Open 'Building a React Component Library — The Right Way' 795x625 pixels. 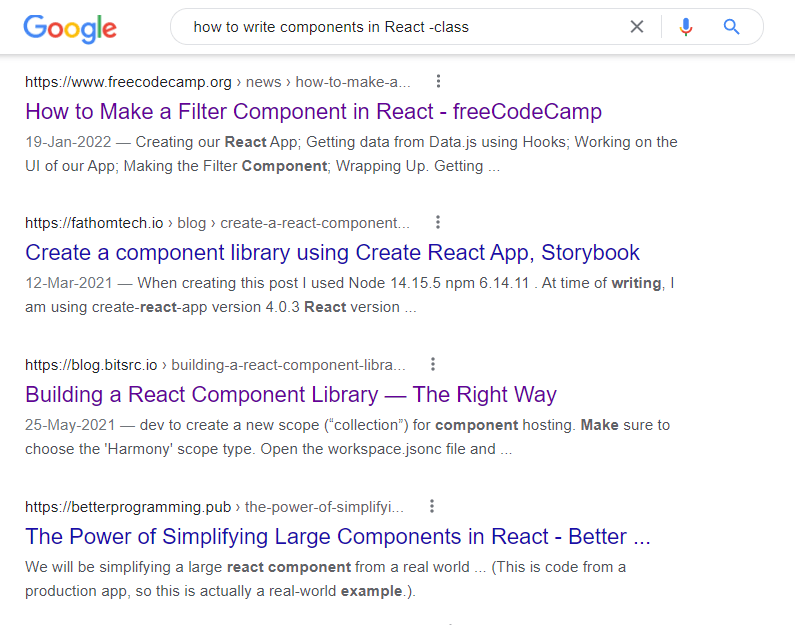[291, 394]
